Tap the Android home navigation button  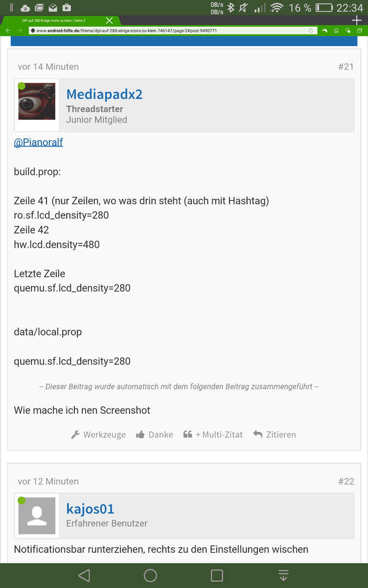pyautogui.click(x=150, y=575)
